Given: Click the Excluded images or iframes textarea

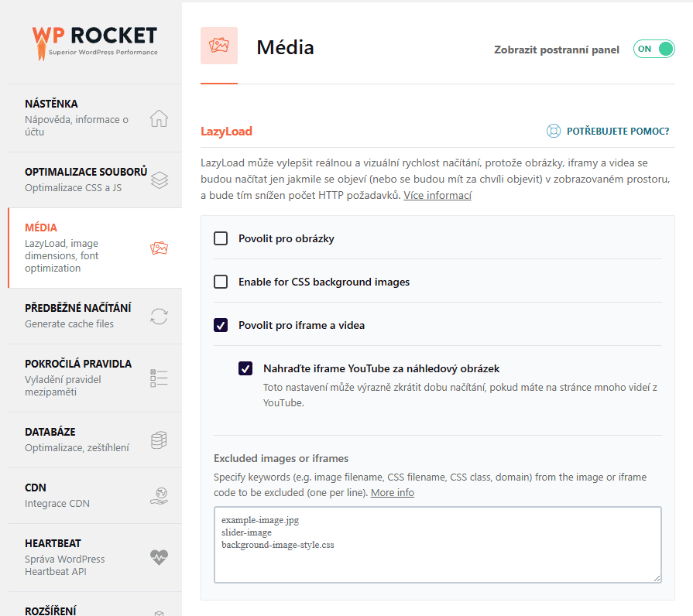Looking at the screenshot, I should (437, 545).
